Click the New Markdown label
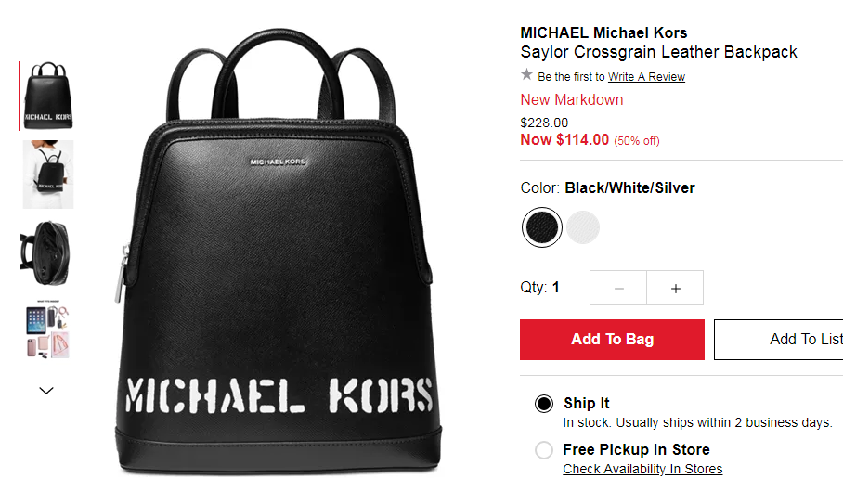Viewport: 843px width, 504px height. click(x=572, y=100)
